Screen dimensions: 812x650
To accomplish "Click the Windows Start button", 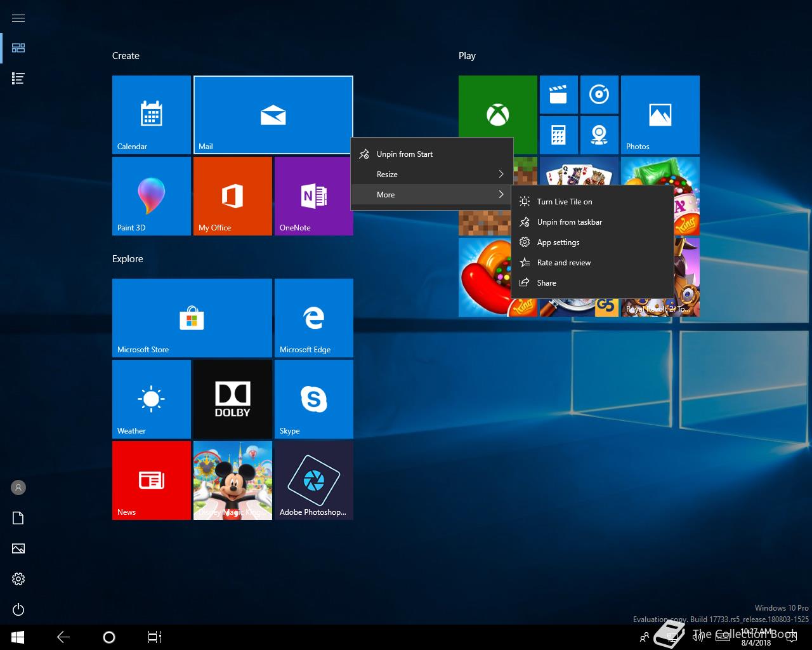I will [18, 637].
